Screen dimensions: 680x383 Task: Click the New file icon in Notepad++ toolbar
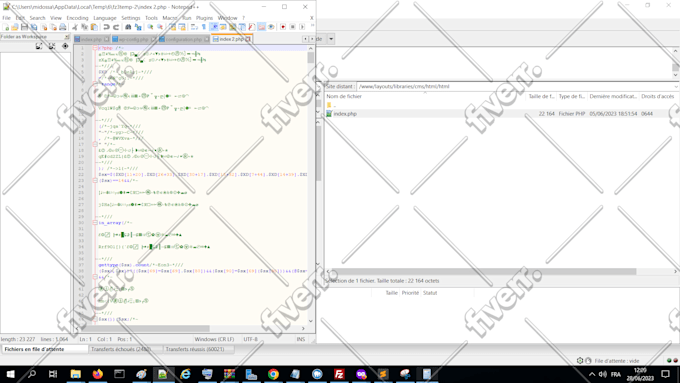(5, 27)
